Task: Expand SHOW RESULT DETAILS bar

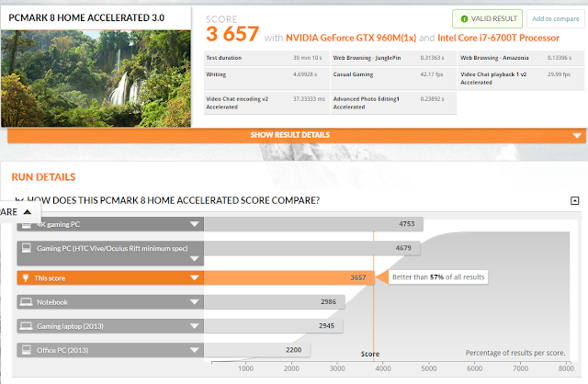Action: 296,135
